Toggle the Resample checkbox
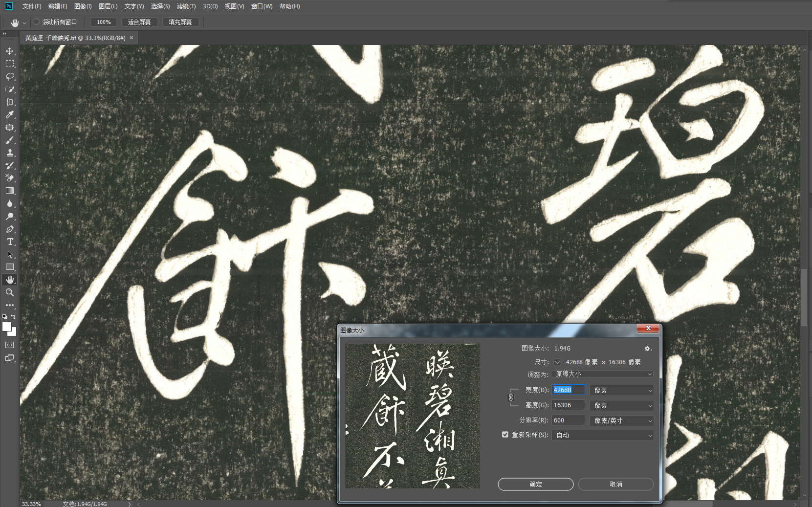This screenshot has width=812, height=507. click(x=505, y=435)
